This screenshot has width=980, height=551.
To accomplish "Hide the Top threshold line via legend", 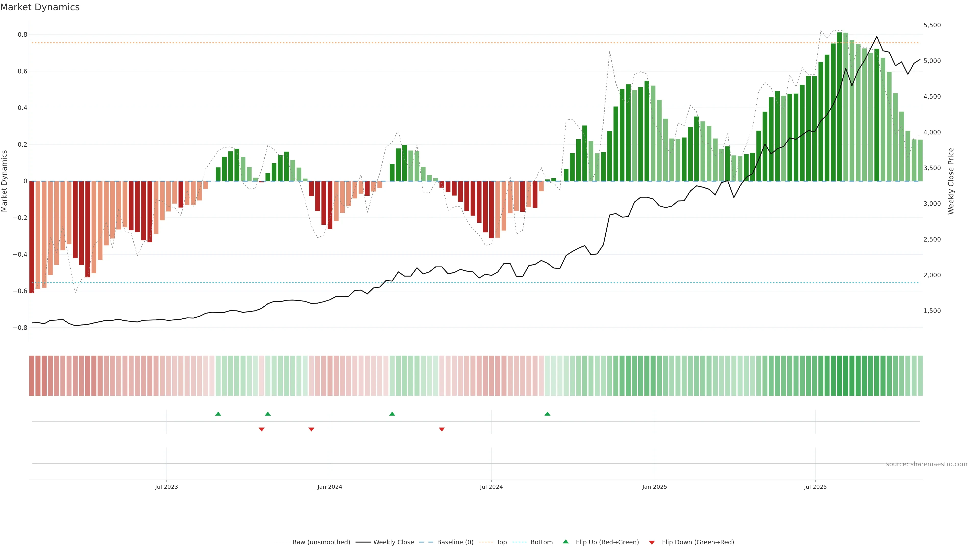I will [x=501, y=542].
